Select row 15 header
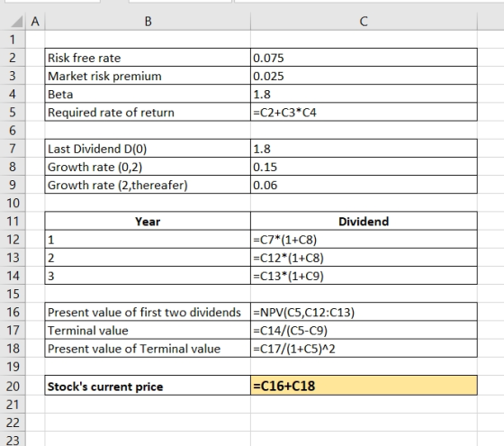 point(13,294)
